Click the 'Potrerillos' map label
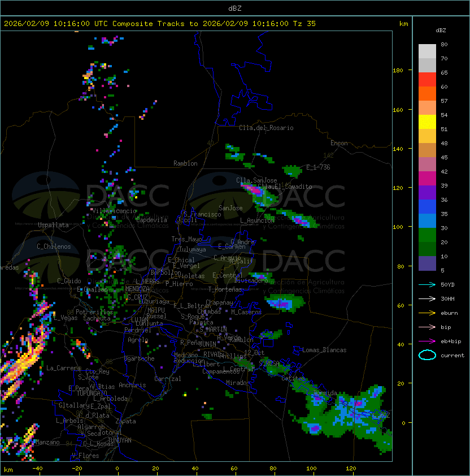The width and height of the screenshot is (470, 476). (x=94, y=311)
